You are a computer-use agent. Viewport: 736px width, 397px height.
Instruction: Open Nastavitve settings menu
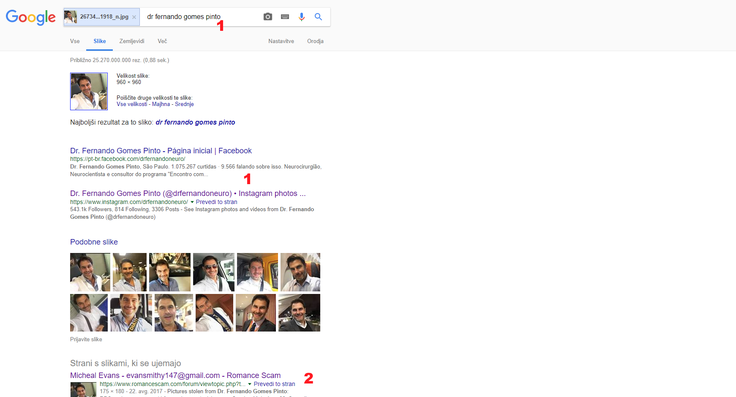(281, 41)
